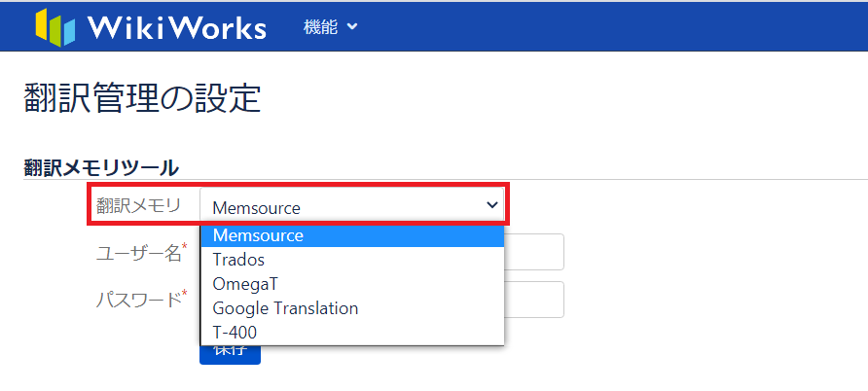This screenshot has width=868, height=391.
Task: Click the down arrow of the 翻訳メモリ dropdown
Action: point(491,205)
